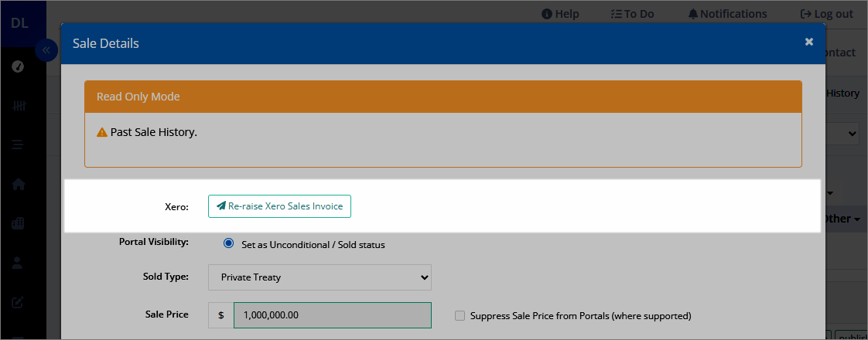Click the Past Sale History warning text
868x340 pixels.
pyautogui.click(x=154, y=132)
